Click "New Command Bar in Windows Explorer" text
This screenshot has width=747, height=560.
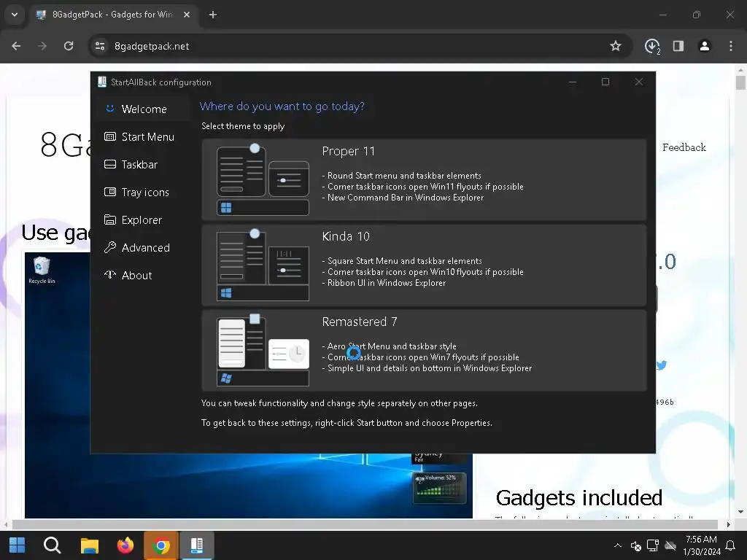coord(406,198)
